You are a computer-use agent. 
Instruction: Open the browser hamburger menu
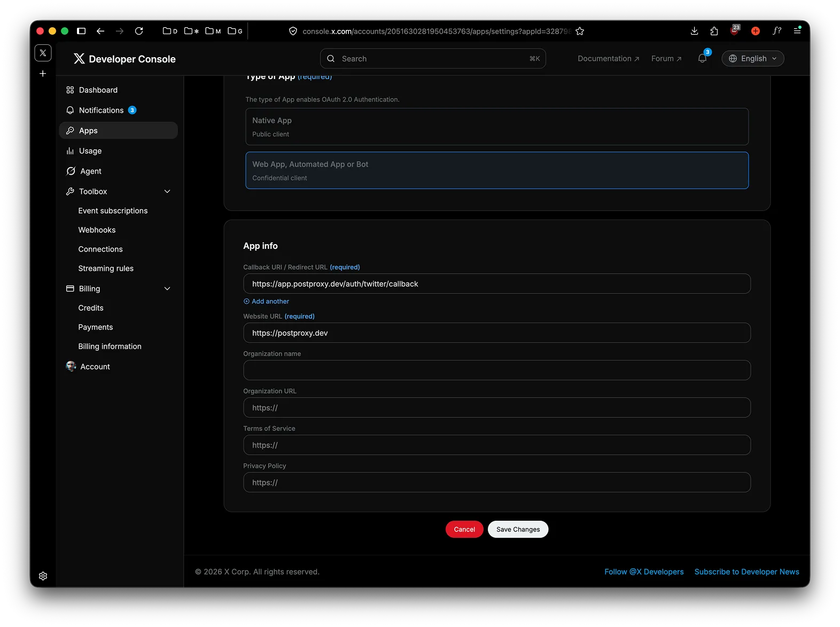(797, 30)
